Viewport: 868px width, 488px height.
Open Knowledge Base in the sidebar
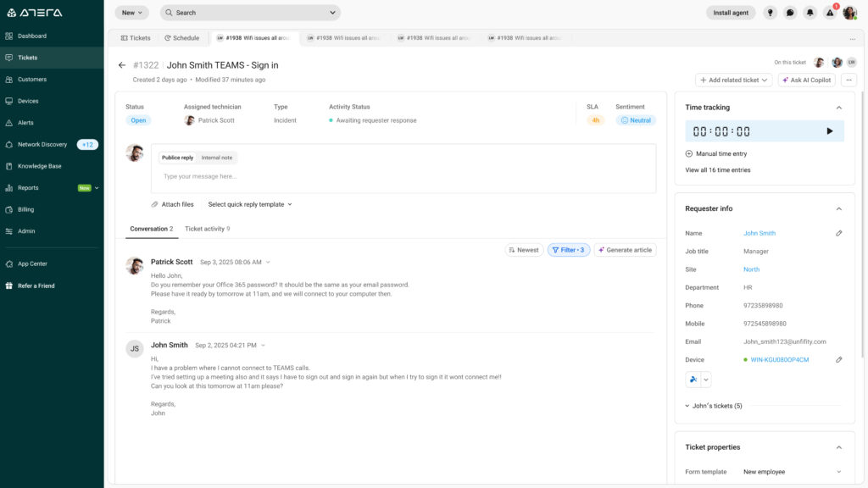[39, 166]
